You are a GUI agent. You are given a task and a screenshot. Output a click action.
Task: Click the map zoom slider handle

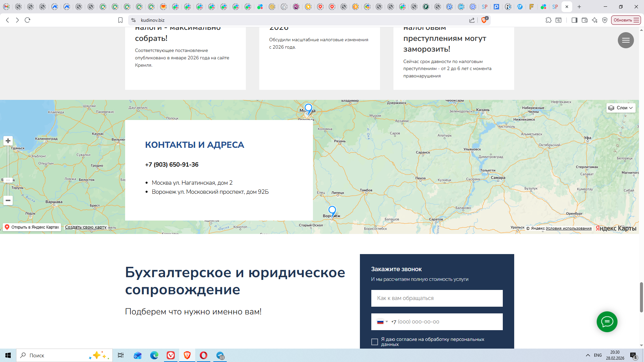(8, 180)
